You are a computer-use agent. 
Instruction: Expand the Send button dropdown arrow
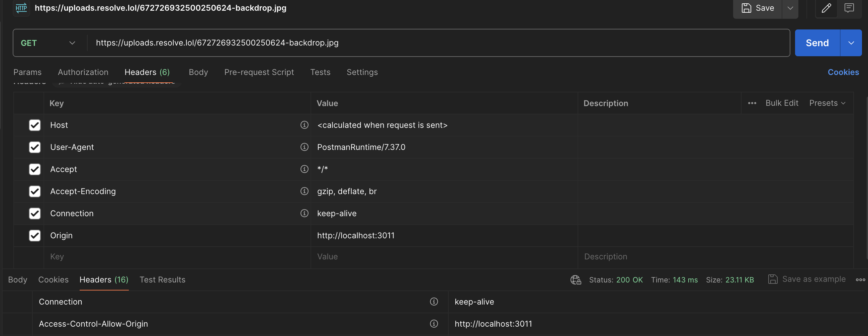coord(851,43)
